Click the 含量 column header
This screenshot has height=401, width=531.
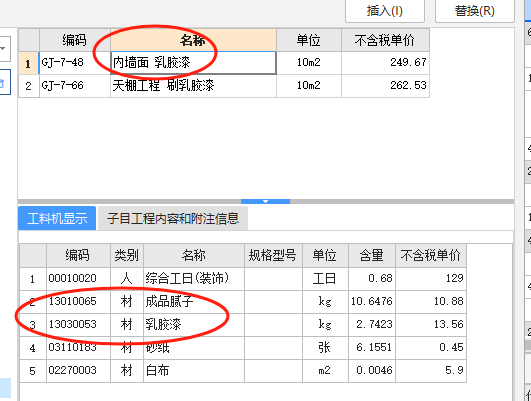click(x=372, y=255)
